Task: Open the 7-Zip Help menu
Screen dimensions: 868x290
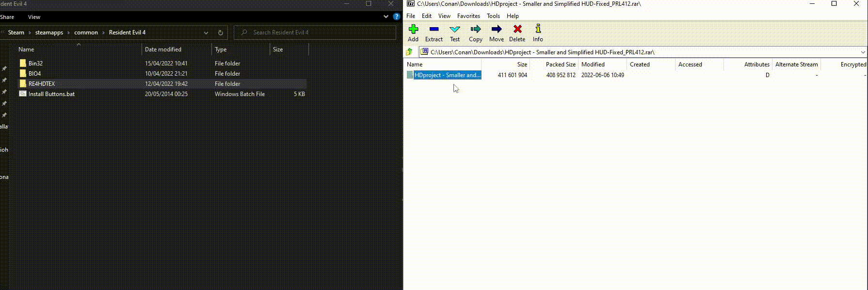Action: pos(513,16)
